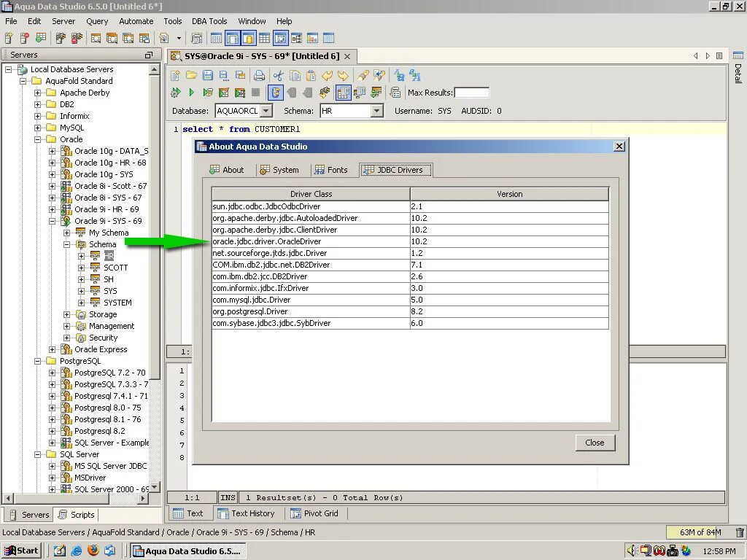Screen dimensions: 747x560
Task: Expand the Storage node
Action: [67, 314]
